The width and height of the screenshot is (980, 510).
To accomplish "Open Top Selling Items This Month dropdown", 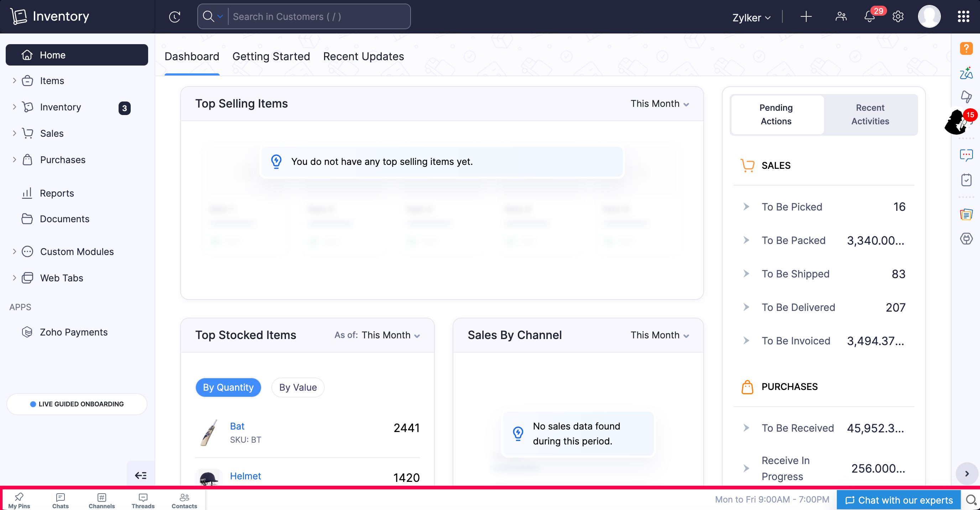I will click(x=659, y=104).
